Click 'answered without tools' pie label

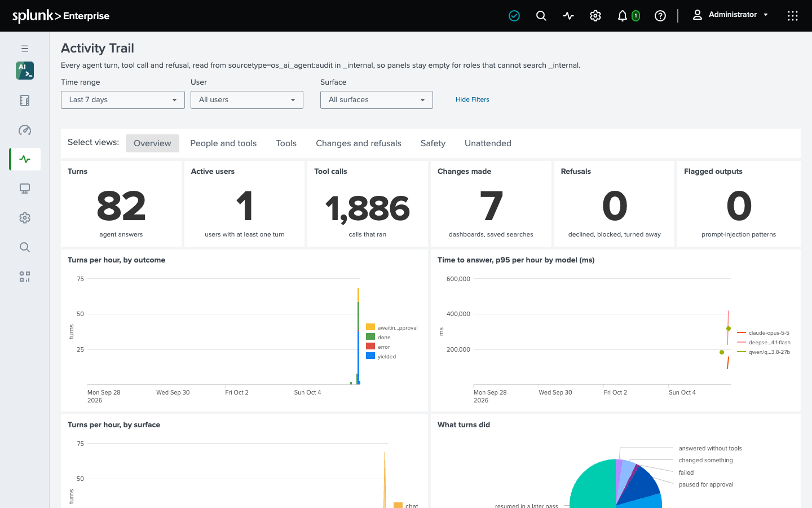(x=710, y=449)
